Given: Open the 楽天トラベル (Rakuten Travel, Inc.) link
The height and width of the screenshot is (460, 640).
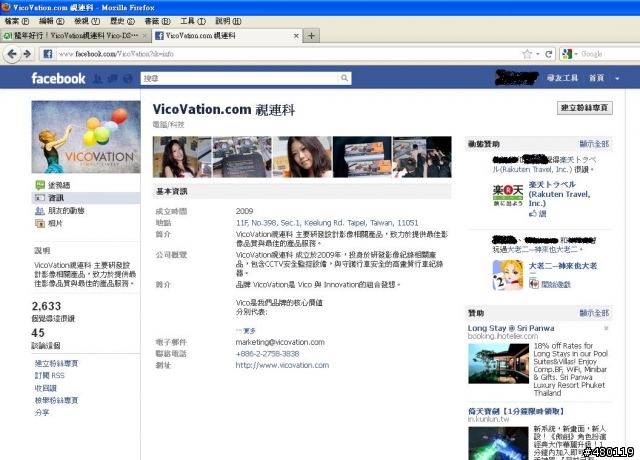Looking at the screenshot, I should 560,193.
